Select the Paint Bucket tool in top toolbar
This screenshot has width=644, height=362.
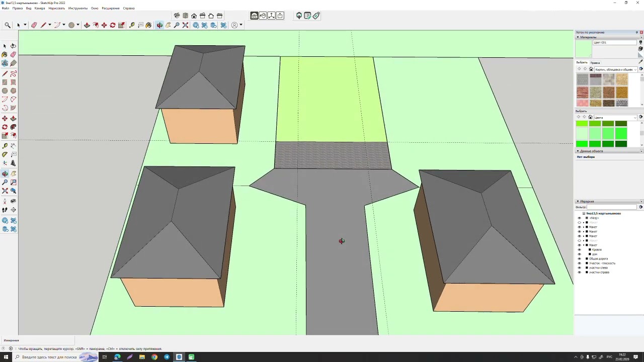148,25
